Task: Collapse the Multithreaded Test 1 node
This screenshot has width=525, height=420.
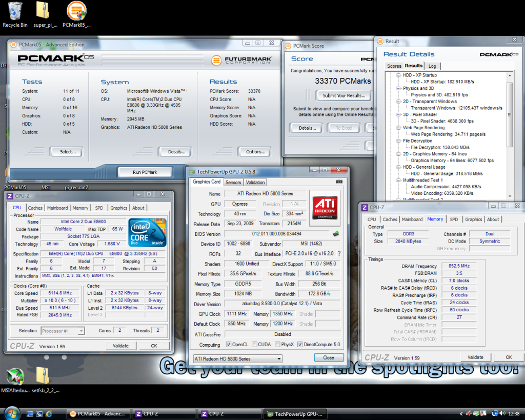Action: click(398, 180)
